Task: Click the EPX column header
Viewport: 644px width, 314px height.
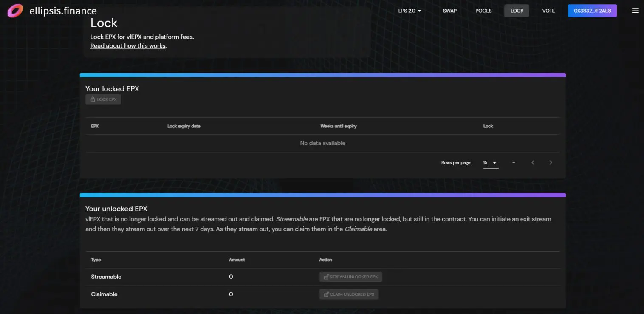Action: tap(95, 126)
